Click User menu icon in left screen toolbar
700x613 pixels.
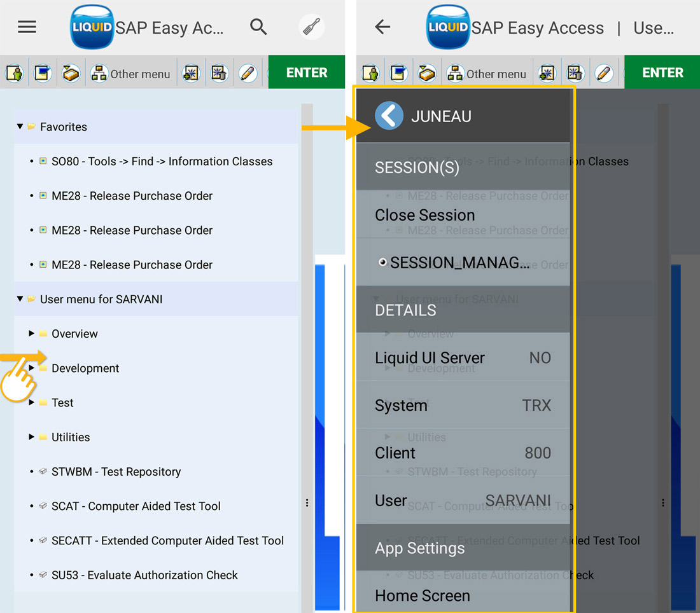15,73
